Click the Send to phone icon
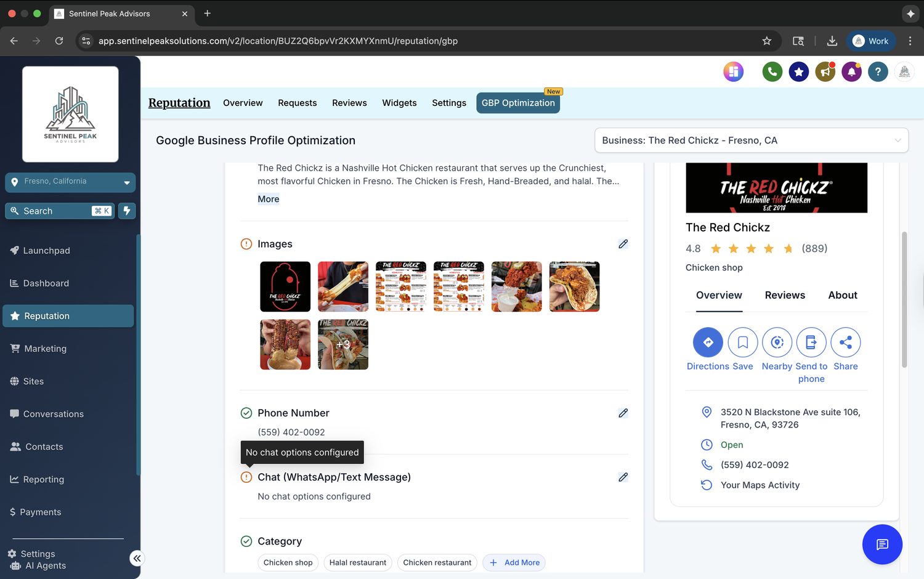Viewport: 924px width, 579px height. click(x=811, y=342)
